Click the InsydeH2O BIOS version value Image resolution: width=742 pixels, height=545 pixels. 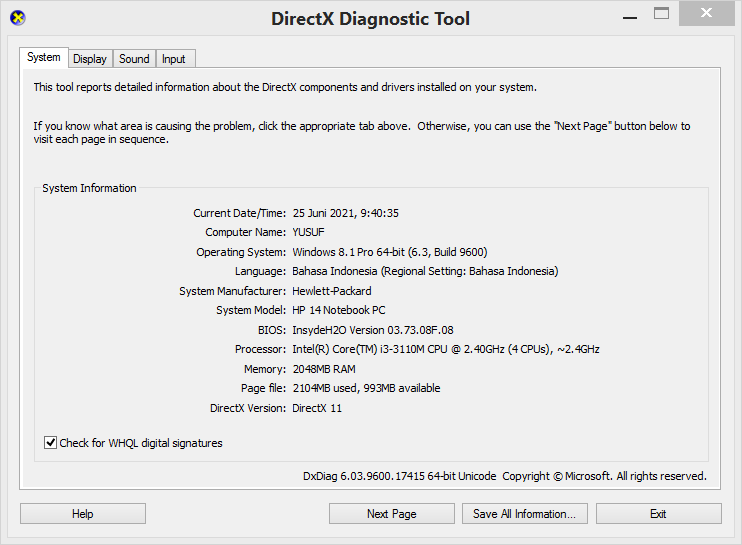373,330
